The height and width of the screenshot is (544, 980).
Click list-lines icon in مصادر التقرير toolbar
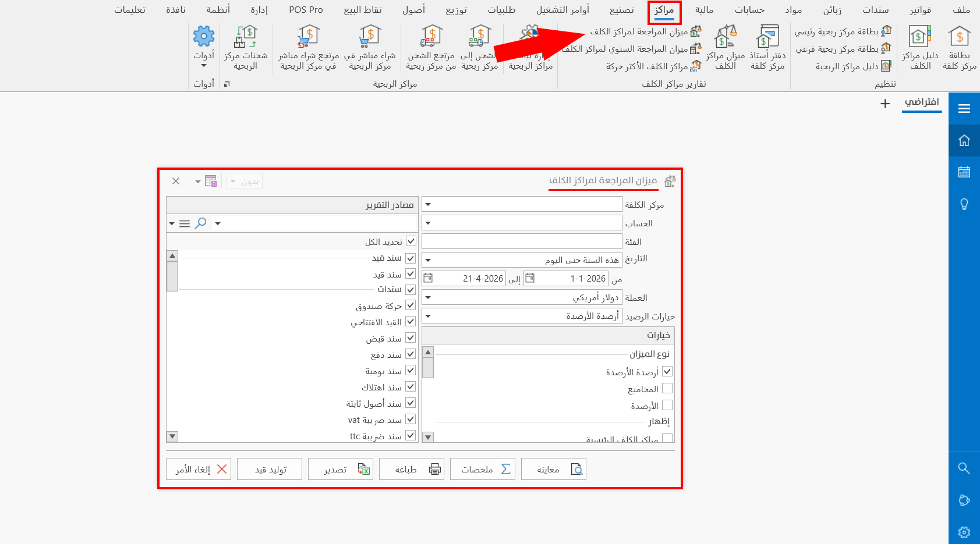point(185,223)
